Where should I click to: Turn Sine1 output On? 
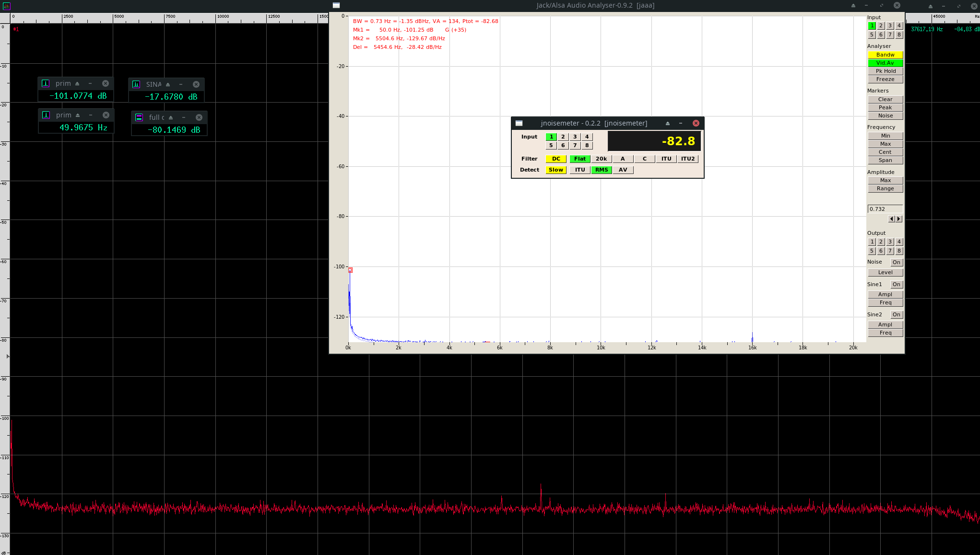[x=897, y=284]
